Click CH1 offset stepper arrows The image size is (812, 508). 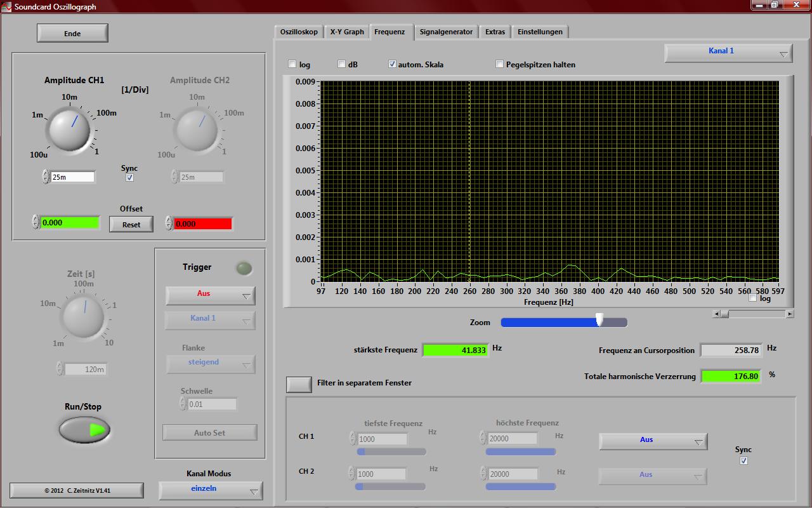[36, 222]
